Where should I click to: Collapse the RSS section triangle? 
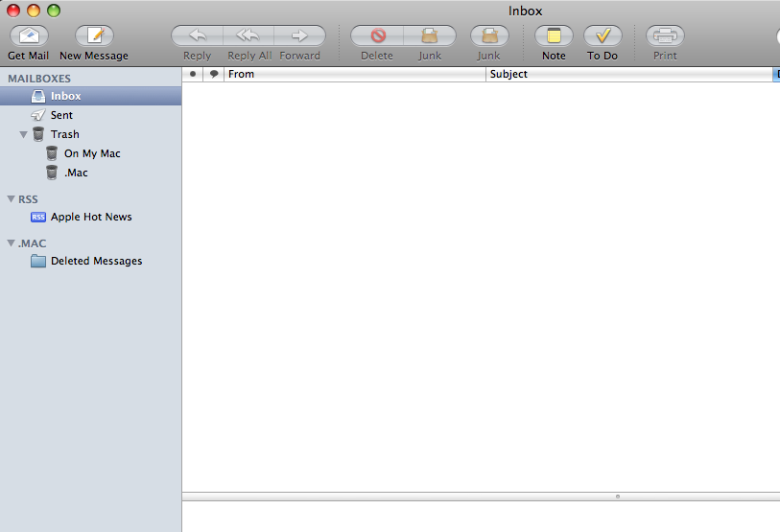(x=11, y=198)
